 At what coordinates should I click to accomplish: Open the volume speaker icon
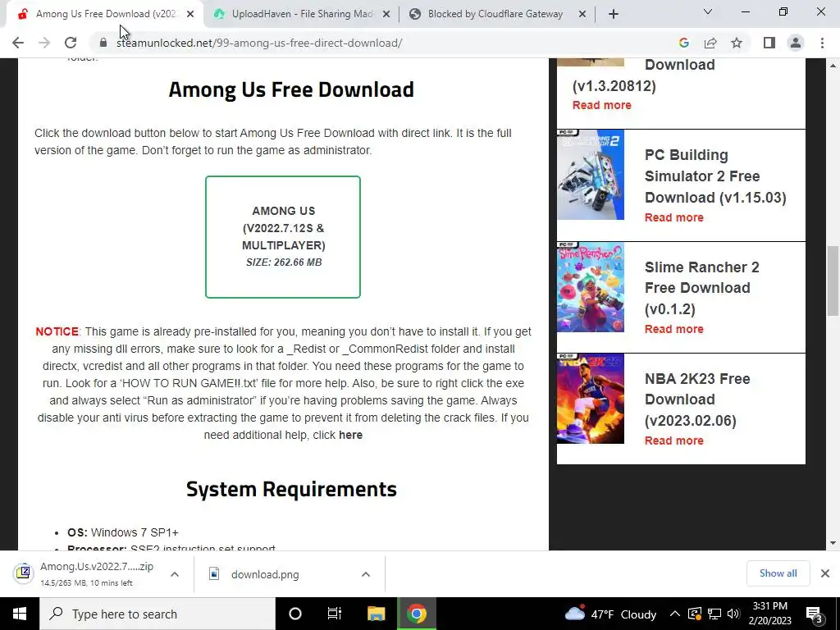tap(733, 614)
